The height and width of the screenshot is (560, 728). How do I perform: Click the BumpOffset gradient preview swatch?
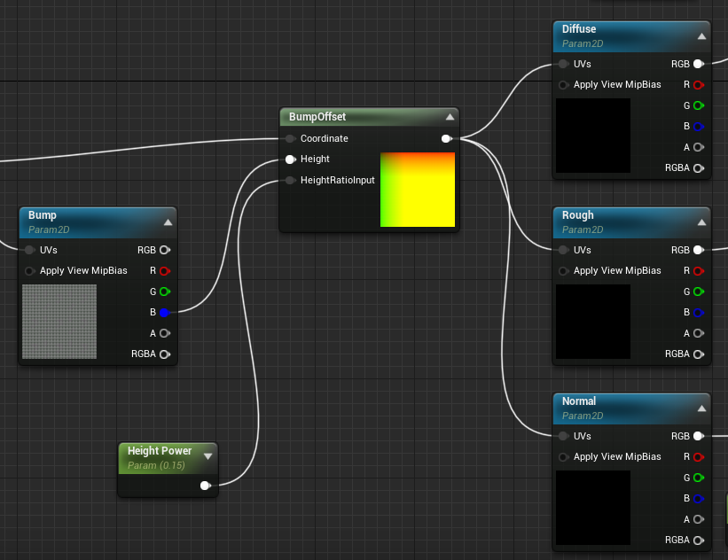(417, 190)
